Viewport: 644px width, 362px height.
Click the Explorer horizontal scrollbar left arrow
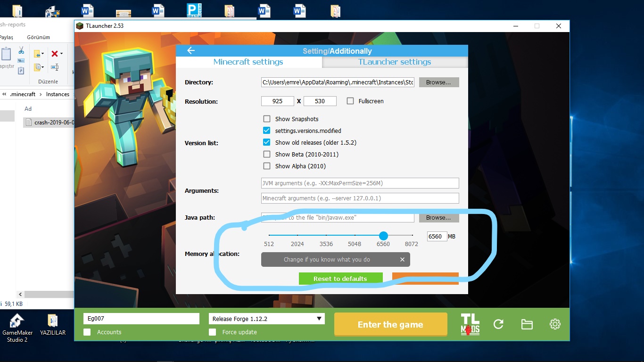pyautogui.click(x=21, y=294)
